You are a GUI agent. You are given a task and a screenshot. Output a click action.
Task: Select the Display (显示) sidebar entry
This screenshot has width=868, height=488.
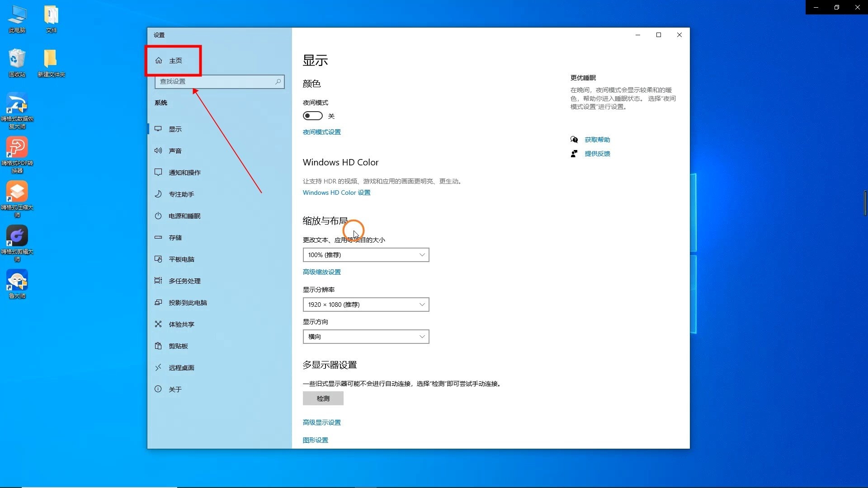coord(176,129)
